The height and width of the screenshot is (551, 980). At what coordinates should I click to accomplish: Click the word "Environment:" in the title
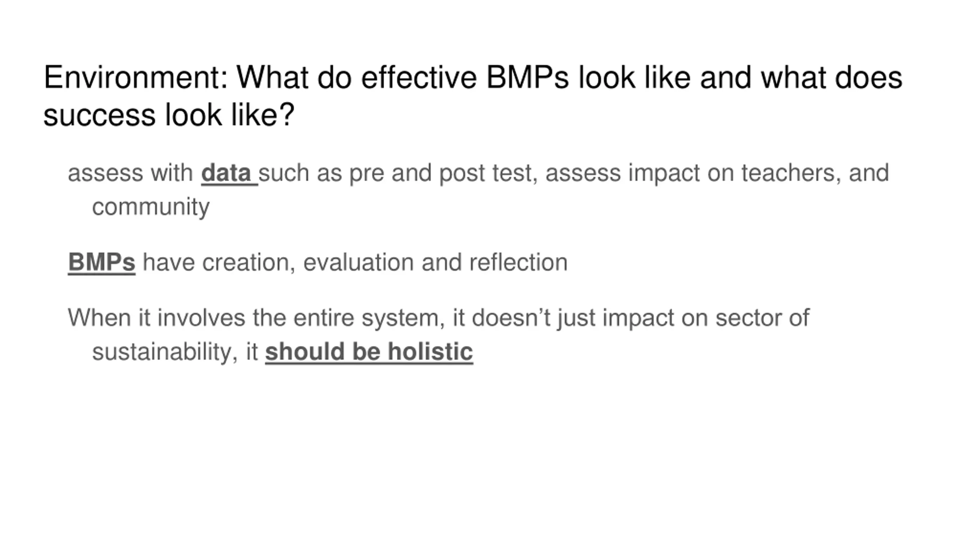coord(136,77)
